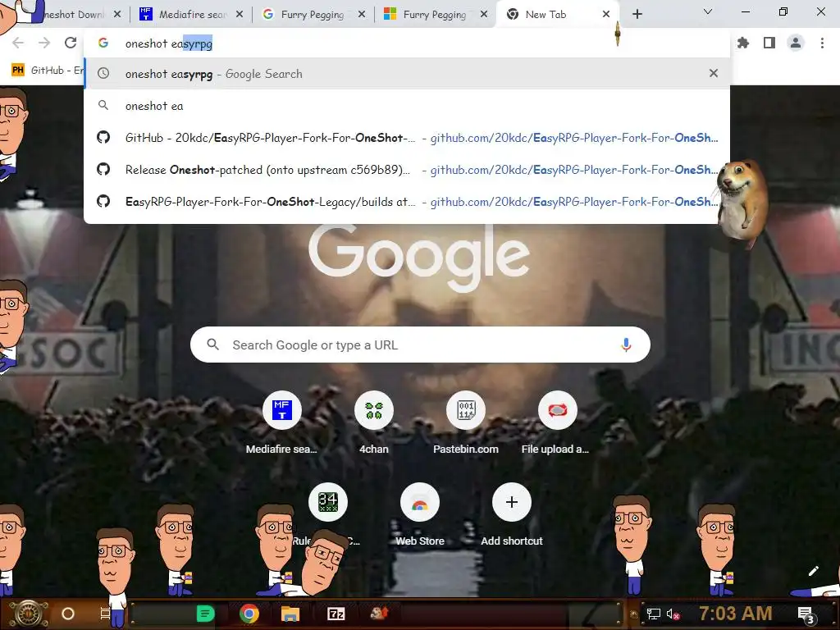Reload the page with the refresh icon
The height and width of the screenshot is (630, 840).
click(71, 43)
